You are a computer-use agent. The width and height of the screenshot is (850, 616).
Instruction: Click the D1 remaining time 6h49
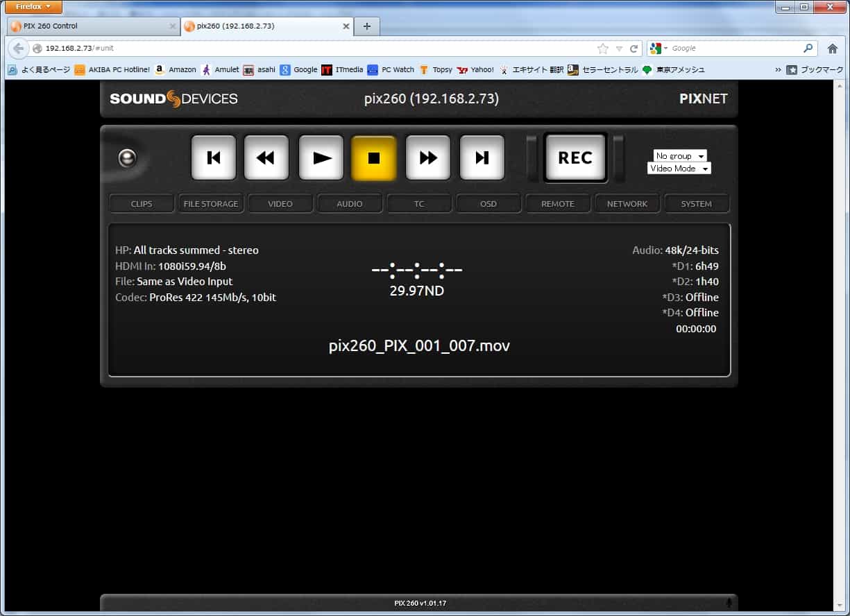click(x=707, y=266)
